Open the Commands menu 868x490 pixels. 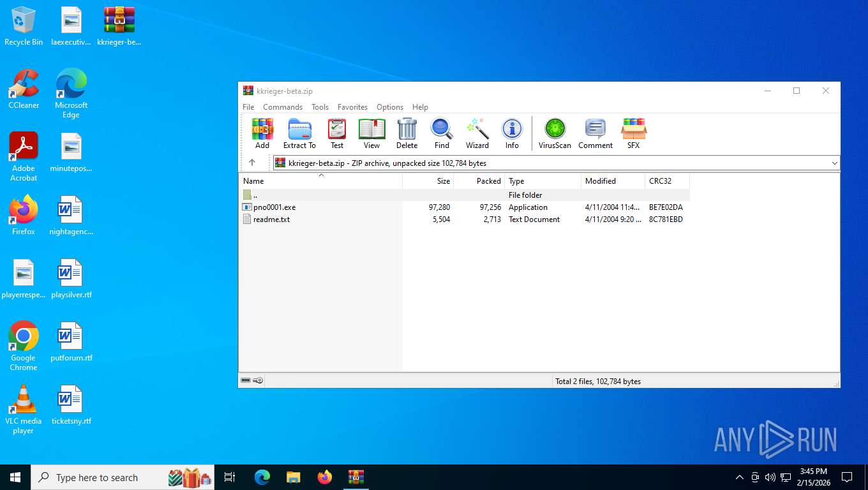(x=283, y=107)
